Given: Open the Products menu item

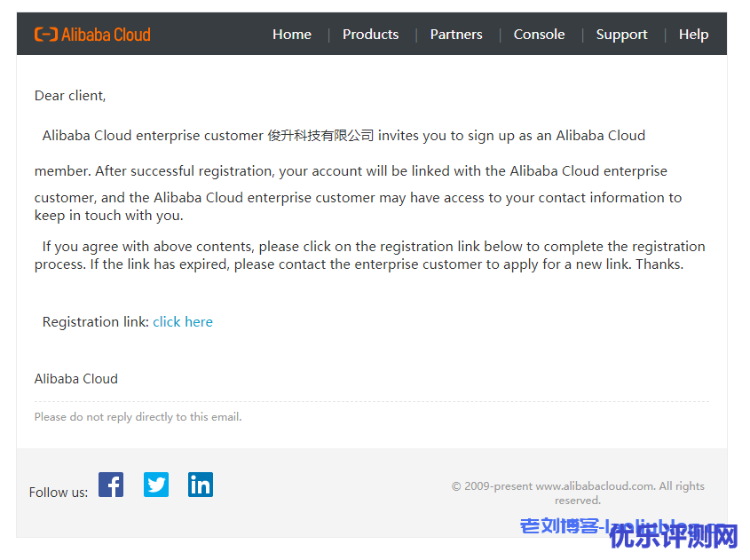Looking at the screenshot, I should point(370,35).
